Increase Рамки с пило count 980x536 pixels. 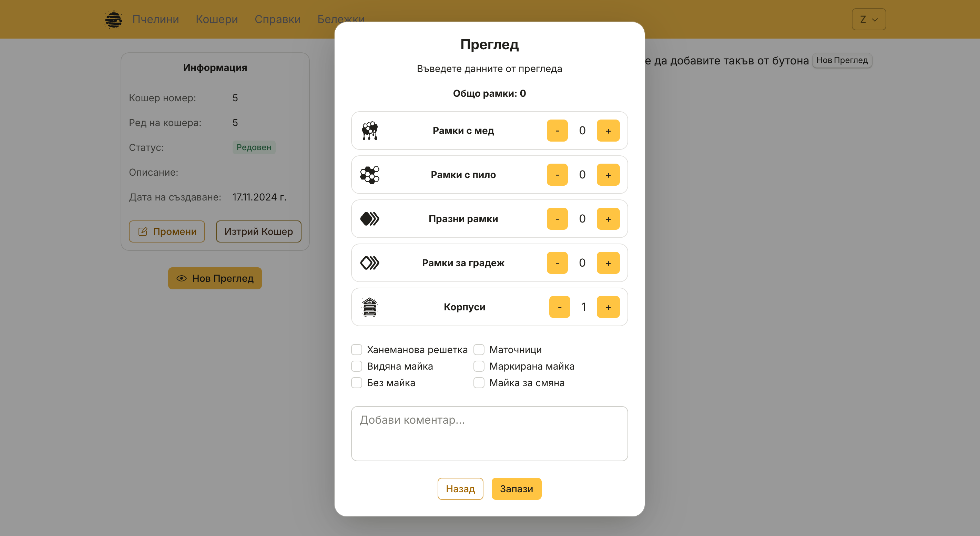[608, 175]
